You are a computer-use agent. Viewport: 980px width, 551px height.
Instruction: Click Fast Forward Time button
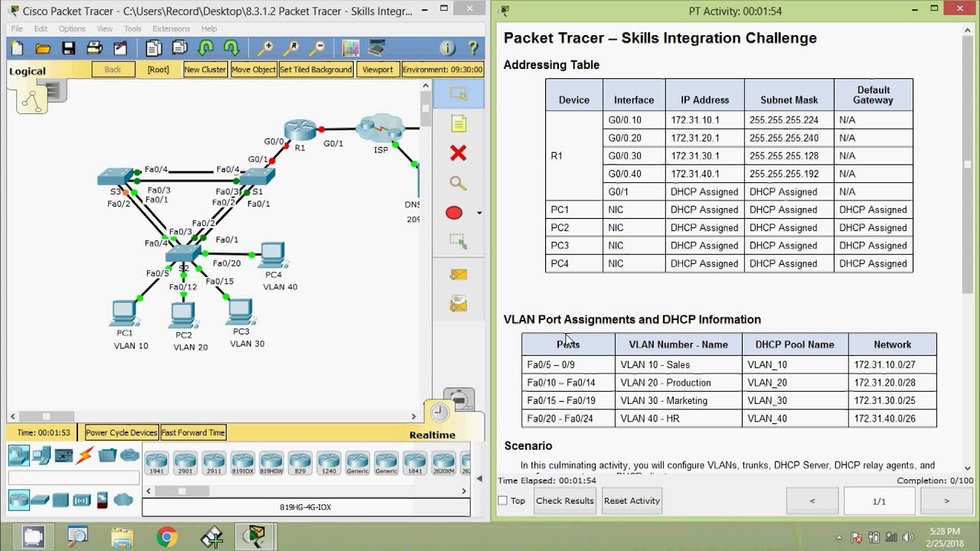(x=193, y=432)
